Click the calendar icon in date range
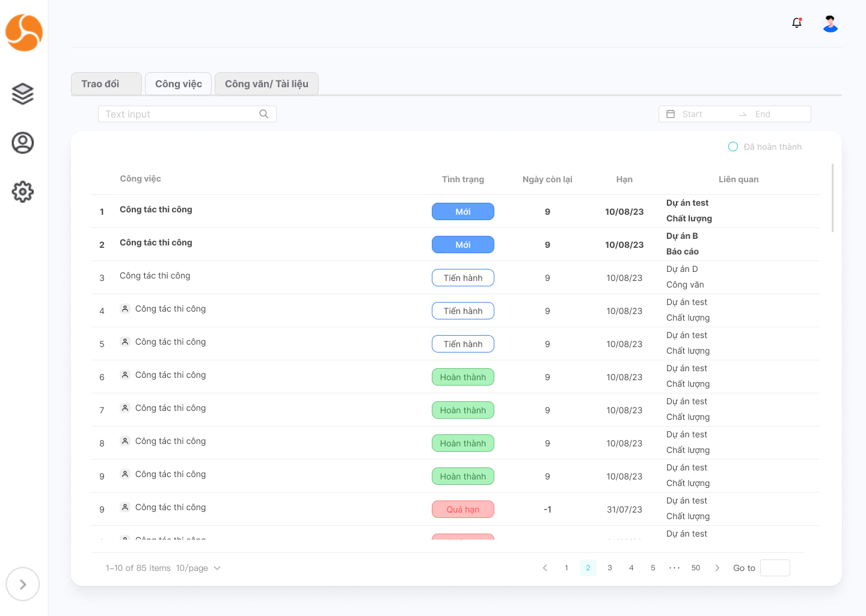This screenshot has height=616, width=866. click(x=671, y=114)
